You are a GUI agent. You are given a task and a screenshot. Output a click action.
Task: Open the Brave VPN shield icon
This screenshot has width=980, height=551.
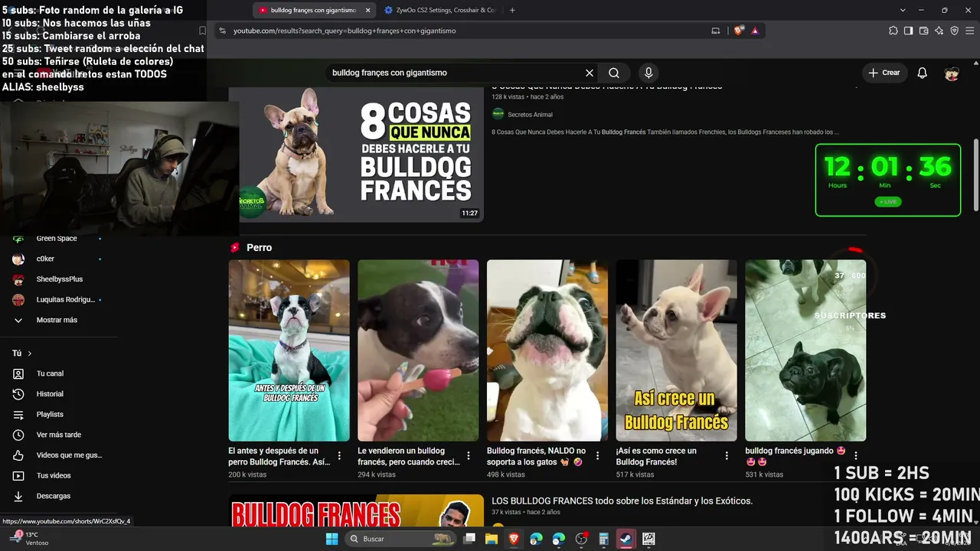(x=955, y=31)
